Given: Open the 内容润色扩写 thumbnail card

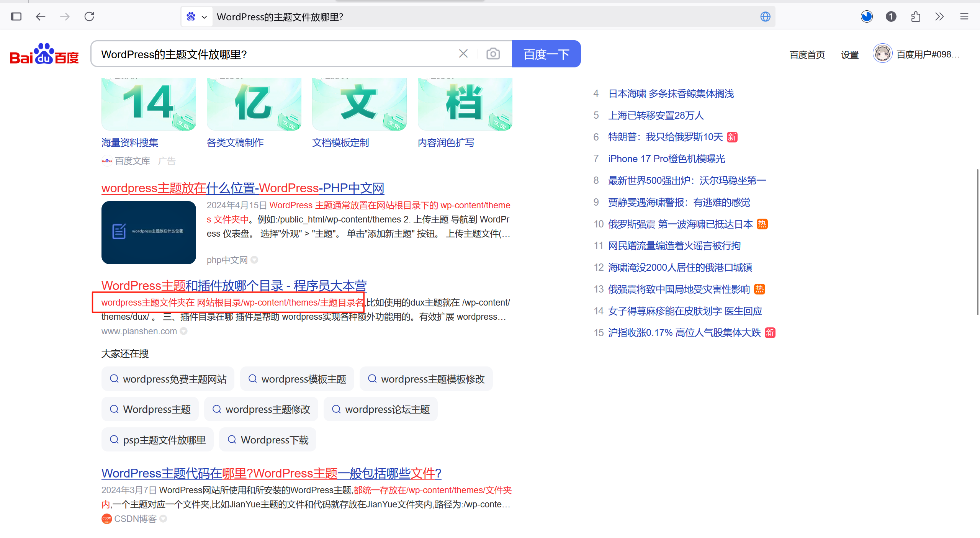Looking at the screenshot, I should pos(465,104).
